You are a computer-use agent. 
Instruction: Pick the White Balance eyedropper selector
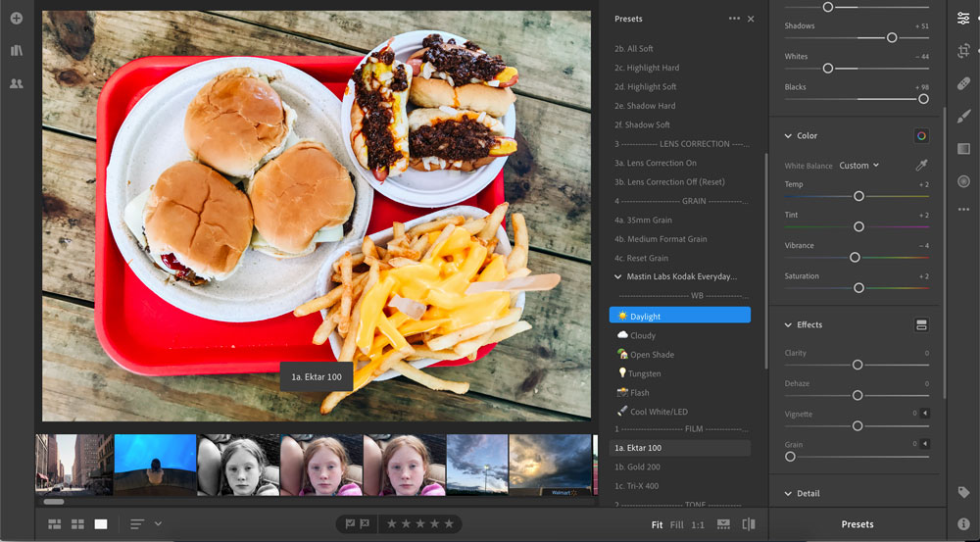click(x=921, y=166)
